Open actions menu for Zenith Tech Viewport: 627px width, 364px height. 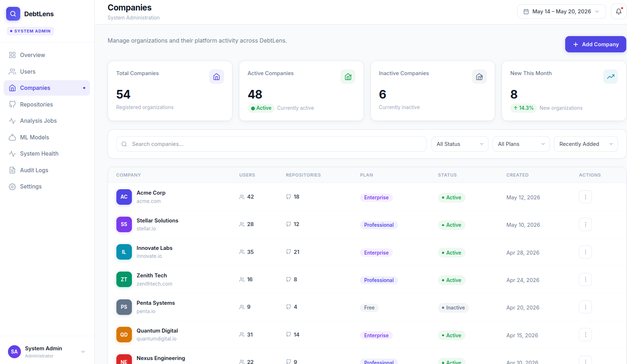[585, 279]
